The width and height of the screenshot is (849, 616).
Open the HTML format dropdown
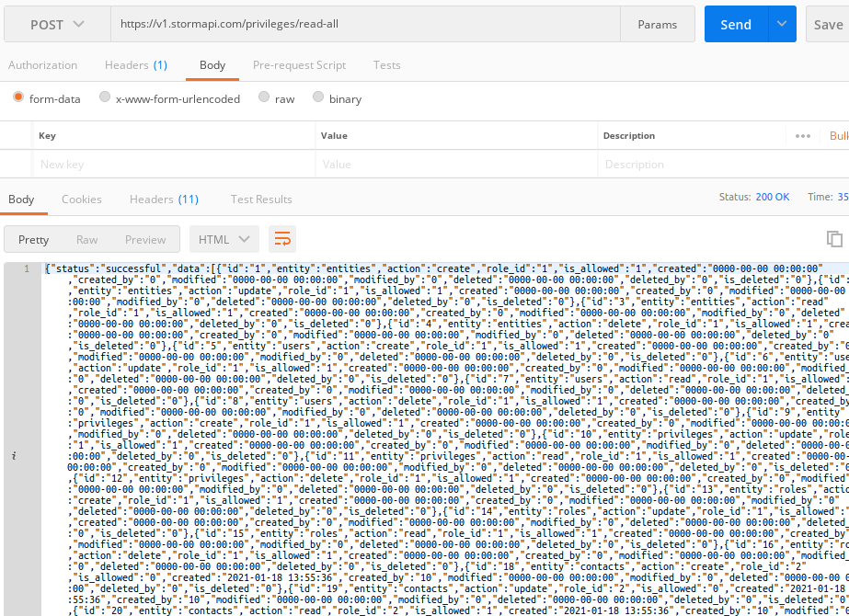(224, 239)
